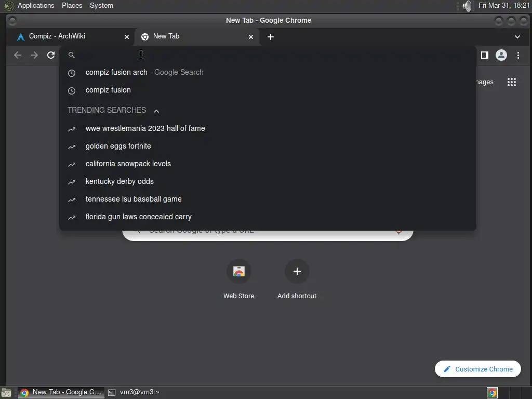Screen dimensions: 532x399
Task: Click trending arrow icon beside 'kentucky derby odds'
Action: click(72, 182)
